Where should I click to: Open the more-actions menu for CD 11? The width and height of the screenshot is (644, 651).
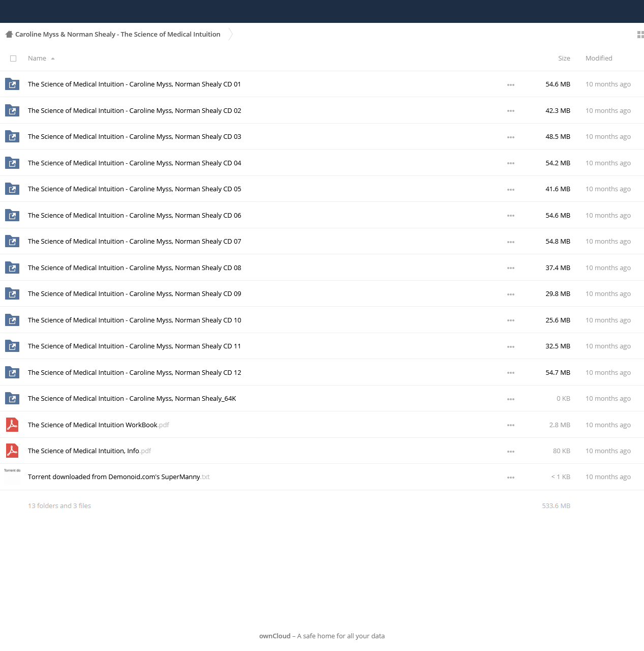tap(511, 347)
